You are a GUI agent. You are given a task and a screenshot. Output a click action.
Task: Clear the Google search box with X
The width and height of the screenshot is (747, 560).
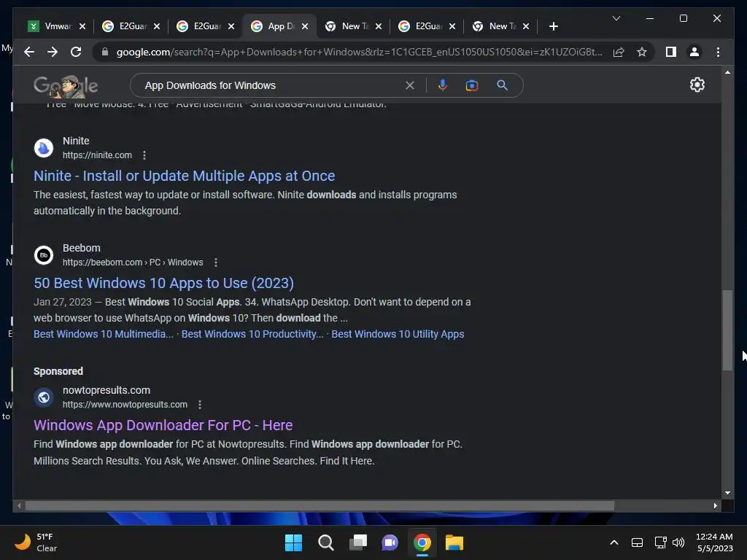point(410,85)
